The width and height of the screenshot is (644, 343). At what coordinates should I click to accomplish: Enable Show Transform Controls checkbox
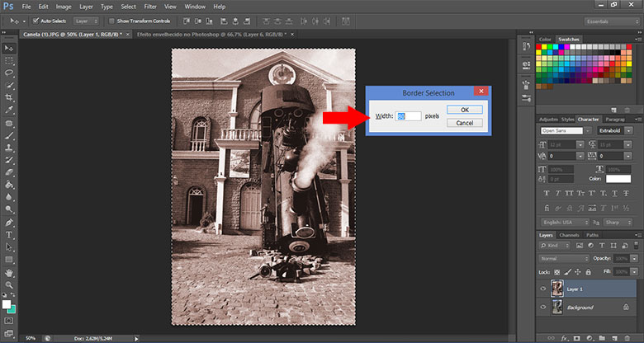tap(112, 20)
